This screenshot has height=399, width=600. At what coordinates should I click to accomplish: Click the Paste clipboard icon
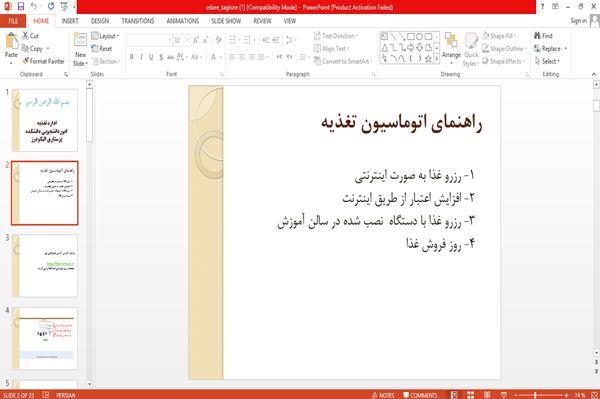coord(11,41)
